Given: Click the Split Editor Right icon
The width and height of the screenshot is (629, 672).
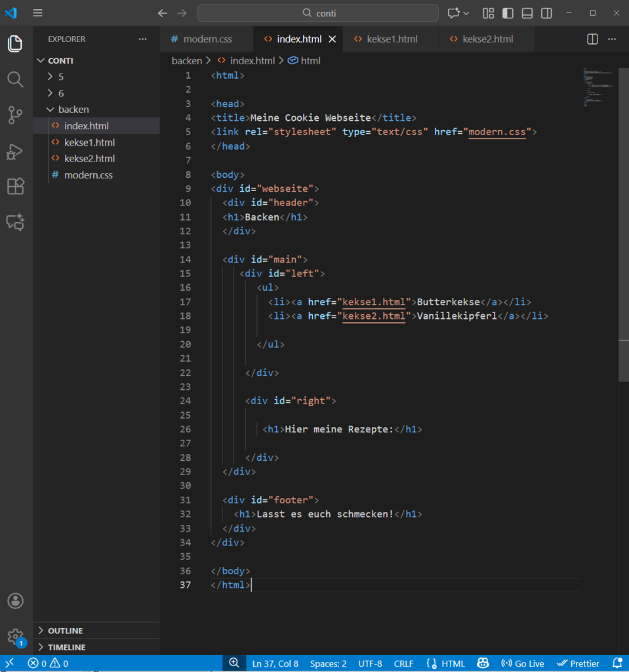Looking at the screenshot, I should click(x=592, y=39).
